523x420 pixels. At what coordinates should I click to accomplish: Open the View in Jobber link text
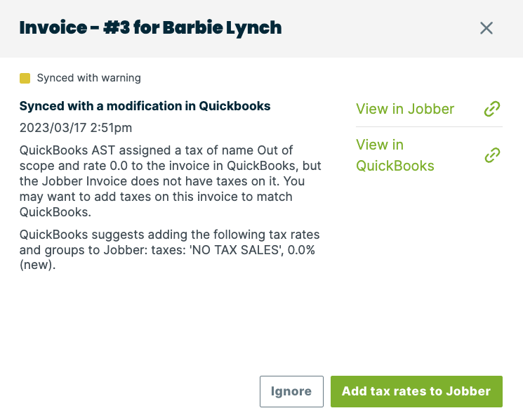pyautogui.click(x=405, y=109)
